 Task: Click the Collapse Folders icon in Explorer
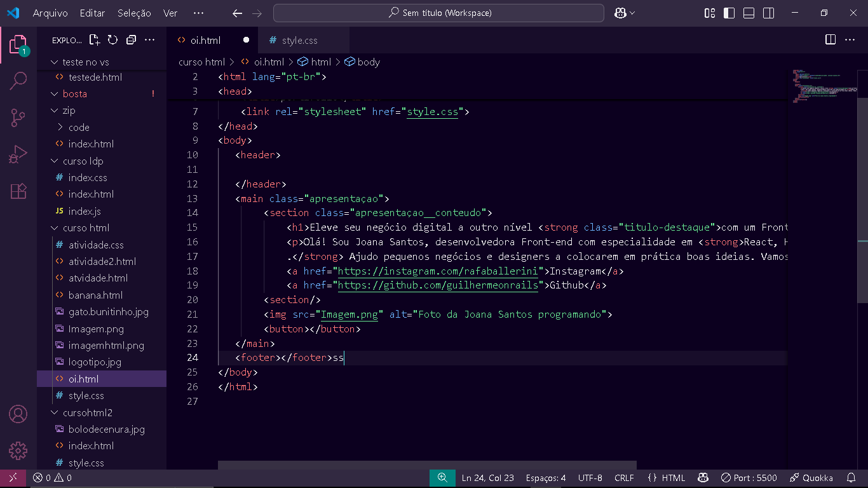point(131,40)
